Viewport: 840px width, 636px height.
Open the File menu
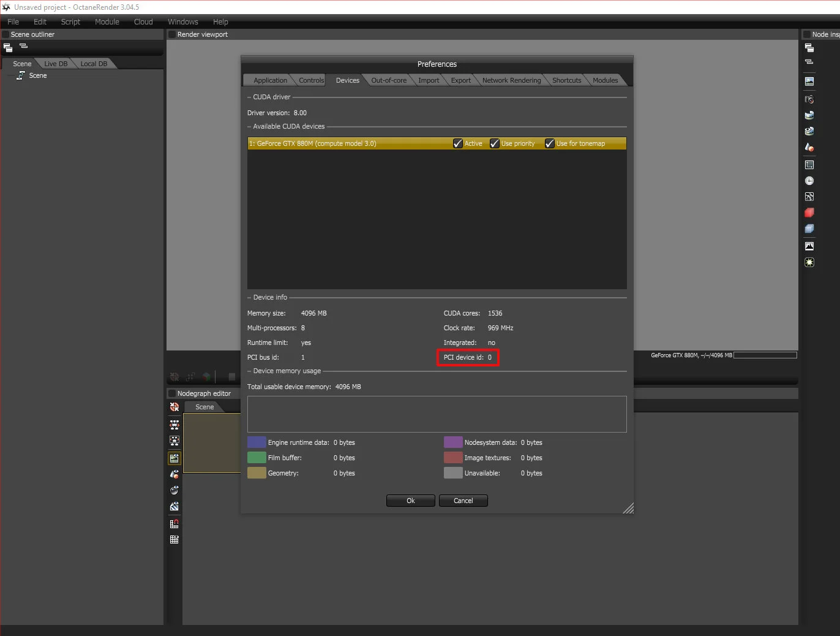[13, 21]
